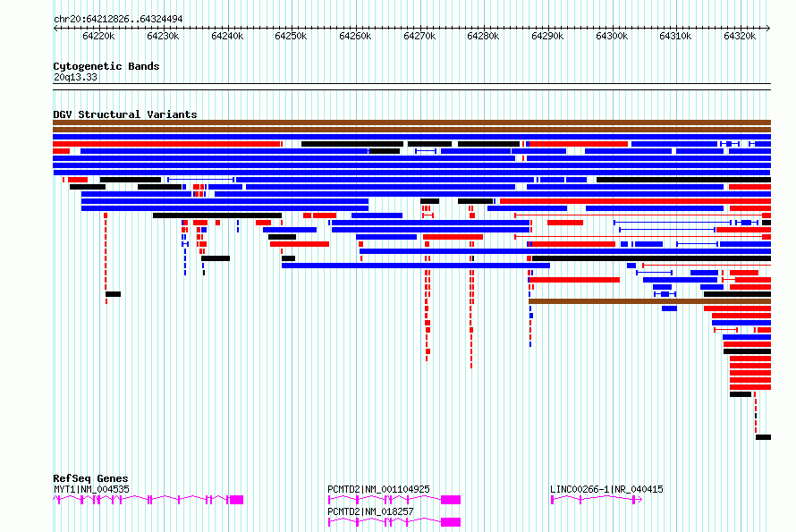Click the 64240k ruler tick label
Screen dimensions: 796x532
(x=227, y=36)
